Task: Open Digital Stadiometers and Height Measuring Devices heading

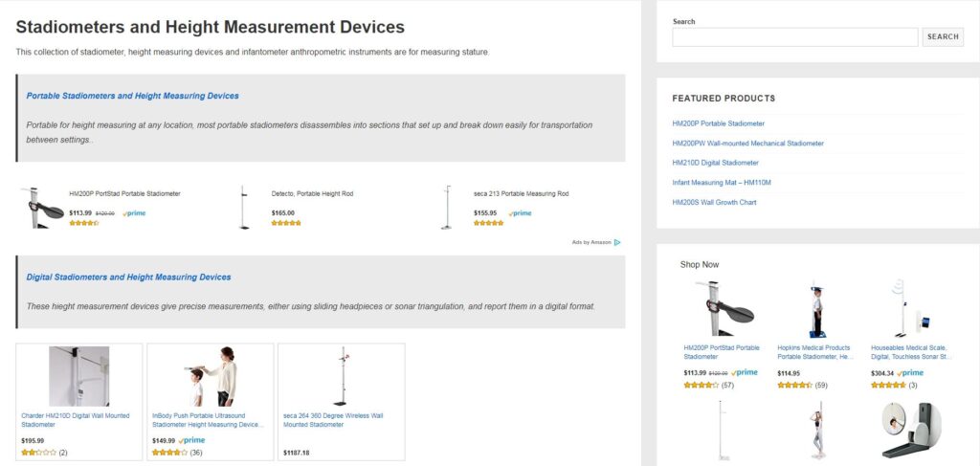Action: click(x=128, y=277)
